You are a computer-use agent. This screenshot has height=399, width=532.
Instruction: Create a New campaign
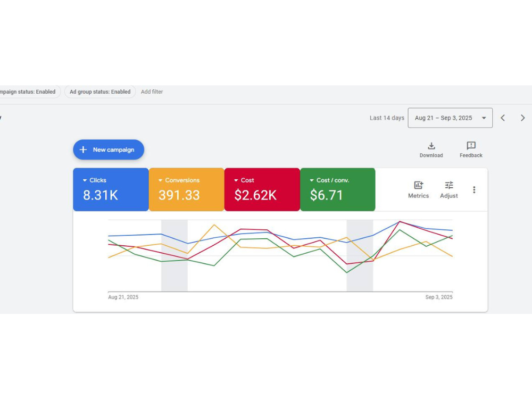pos(109,149)
